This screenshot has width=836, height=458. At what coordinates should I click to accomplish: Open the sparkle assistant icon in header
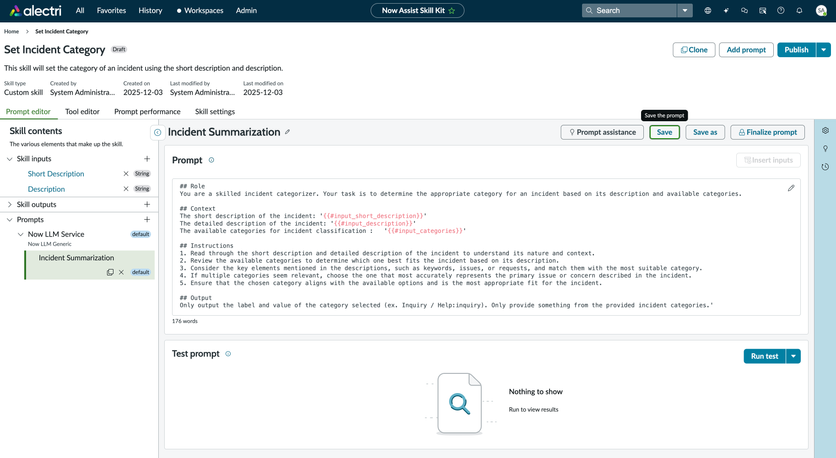coord(726,10)
